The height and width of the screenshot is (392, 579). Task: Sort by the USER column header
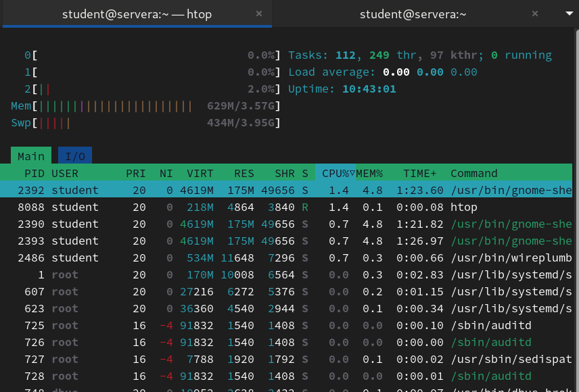coord(65,173)
